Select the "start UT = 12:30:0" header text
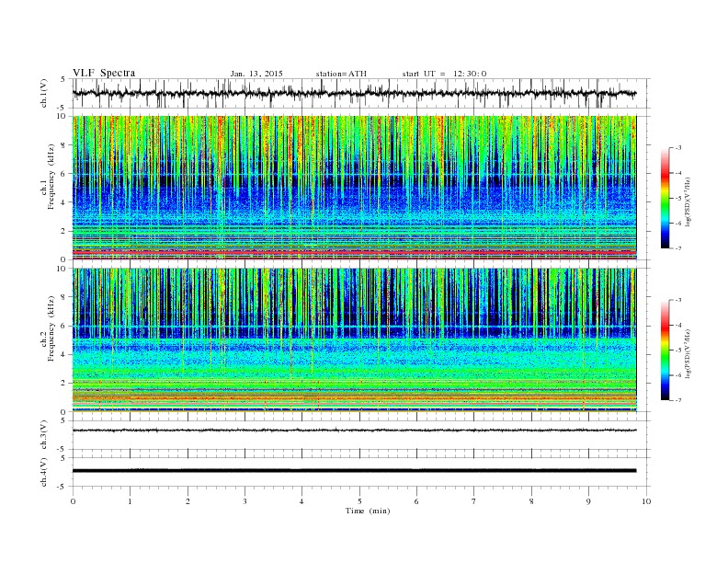The height and width of the screenshot is (563, 728). click(444, 74)
